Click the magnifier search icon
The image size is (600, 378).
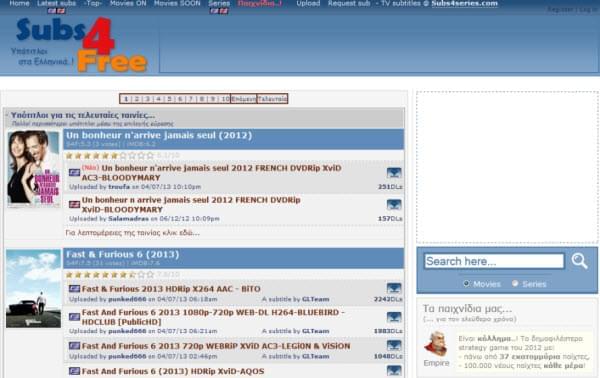(579, 261)
